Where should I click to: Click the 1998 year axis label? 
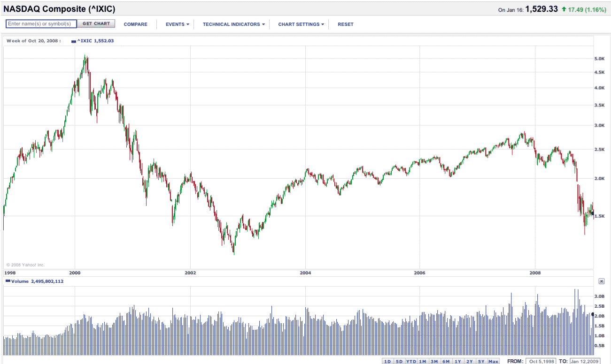pyautogui.click(x=9, y=273)
